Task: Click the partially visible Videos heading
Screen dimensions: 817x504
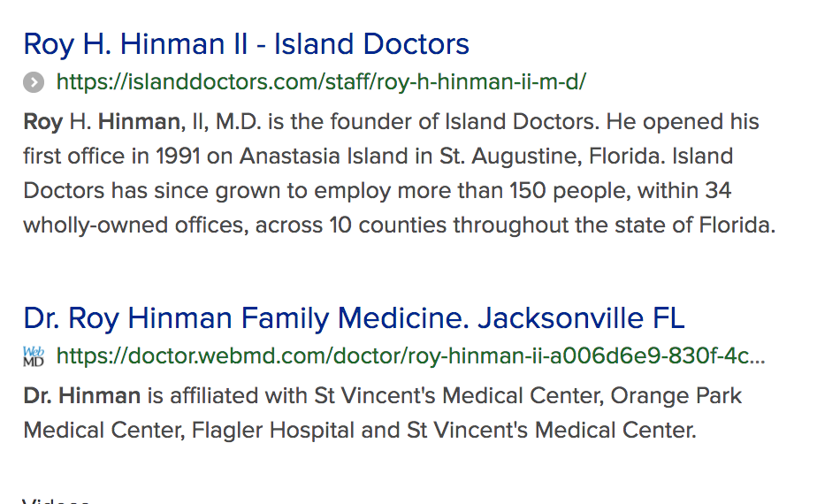Action: pos(56,500)
